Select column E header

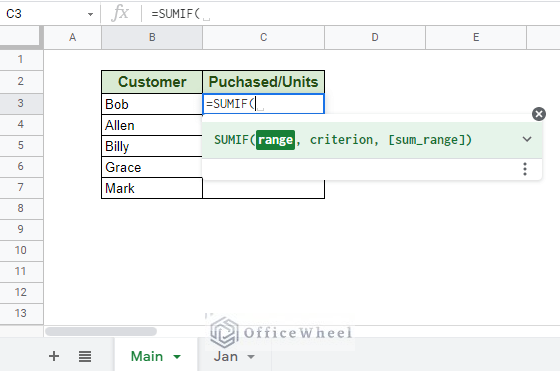click(x=476, y=37)
